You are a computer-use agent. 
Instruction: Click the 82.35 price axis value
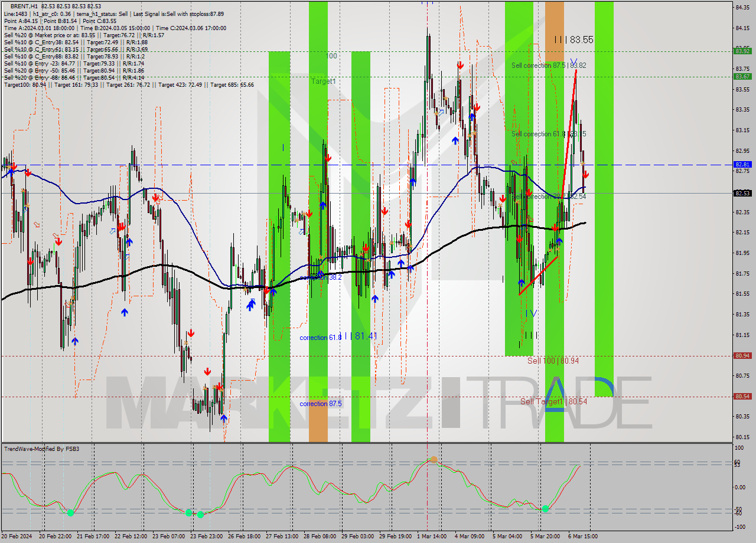pos(742,212)
